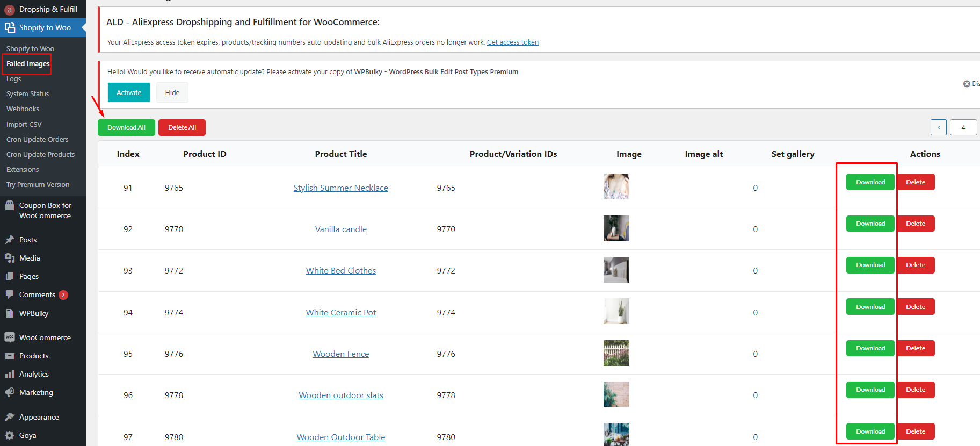Click the Dropship & Fulfill menu icon

(x=9, y=9)
